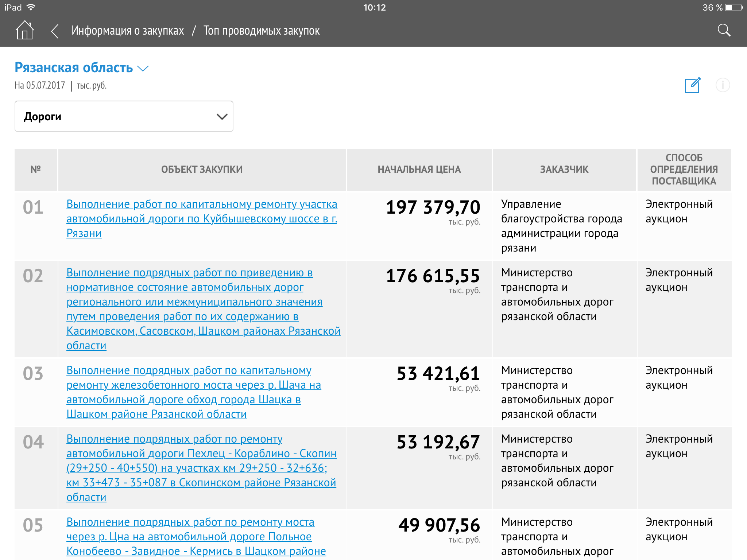This screenshot has width=747, height=560.
Task: Expand the Рязанская область region selector
Action: (x=74, y=68)
